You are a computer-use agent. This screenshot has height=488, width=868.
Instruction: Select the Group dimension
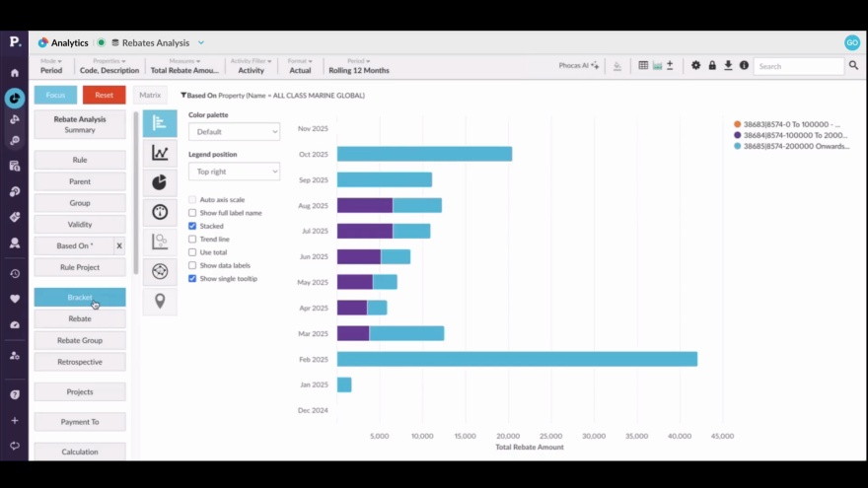(80, 203)
